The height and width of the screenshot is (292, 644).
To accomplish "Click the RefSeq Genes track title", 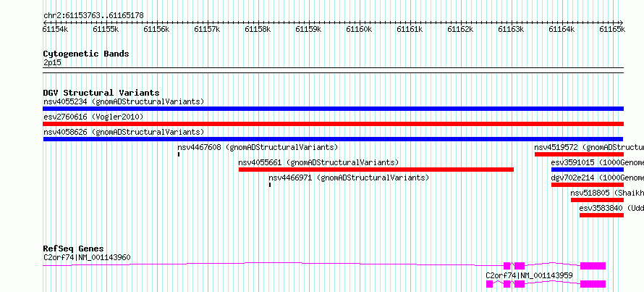I will (73, 249).
